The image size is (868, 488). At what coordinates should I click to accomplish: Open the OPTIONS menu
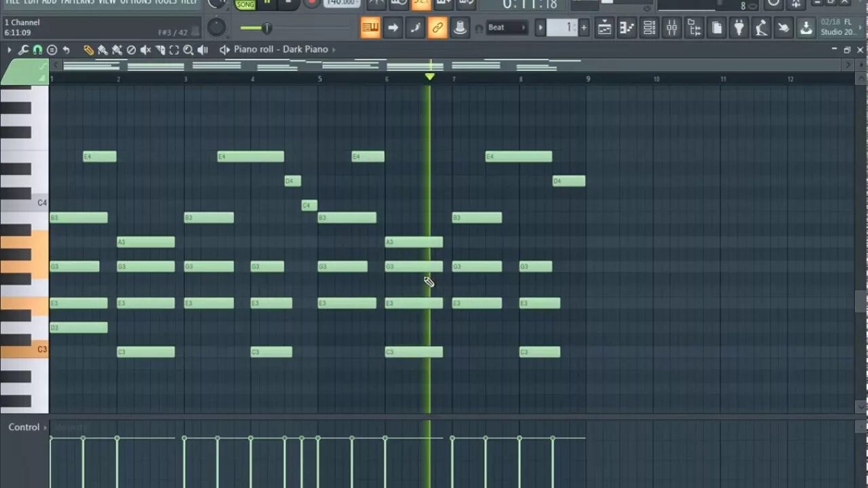tap(135, 2)
